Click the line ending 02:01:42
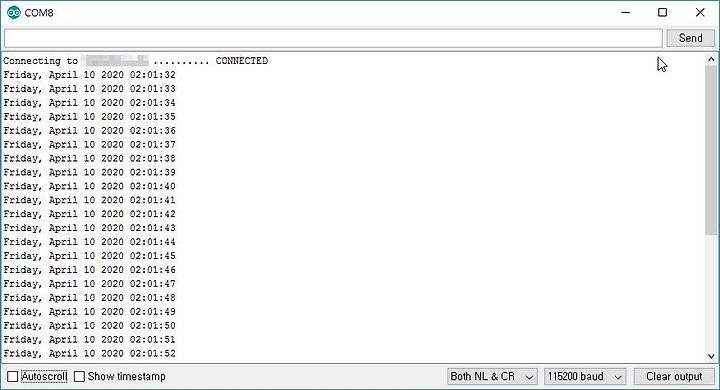Viewport: 720px width, 390px height. 90,214
